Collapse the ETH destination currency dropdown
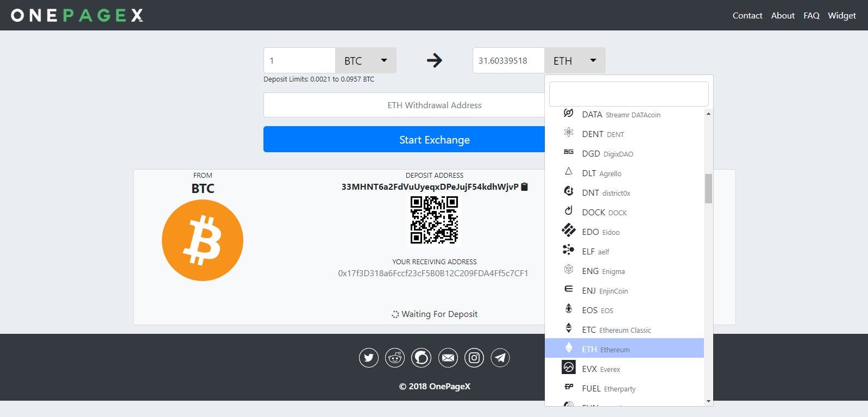Viewport: 868px width, 417px height. (575, 60)
